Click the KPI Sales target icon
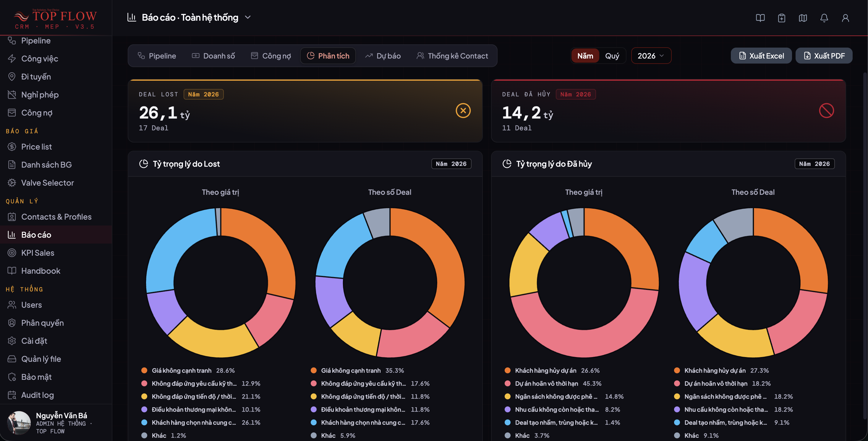 [12, 253]
